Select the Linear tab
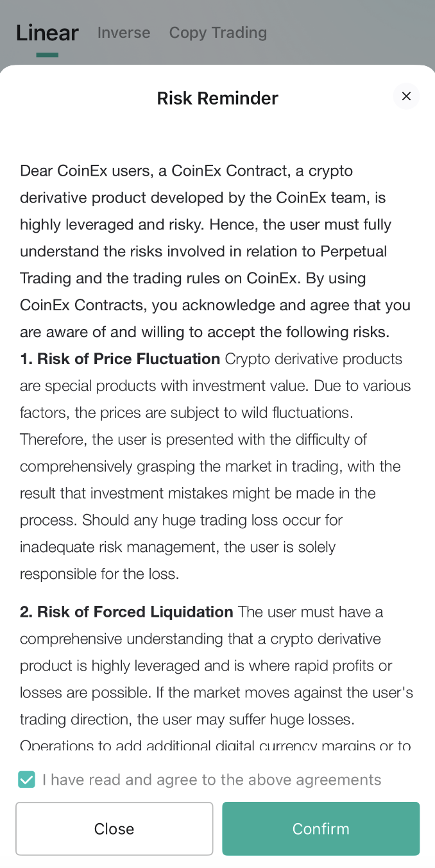435x868 pixels. pyautogui.click(x=47, y=33)
